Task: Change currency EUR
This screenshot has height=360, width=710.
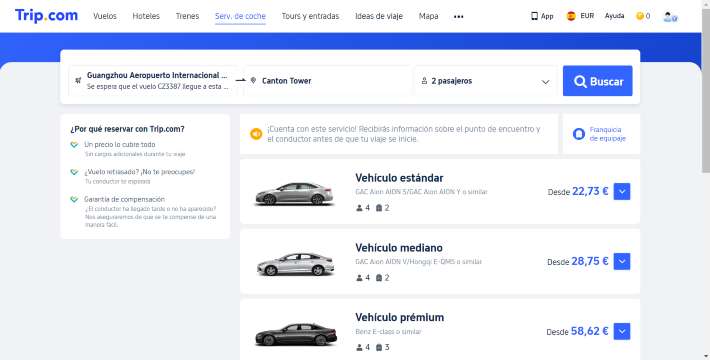Action: click(x=587, y=16)
